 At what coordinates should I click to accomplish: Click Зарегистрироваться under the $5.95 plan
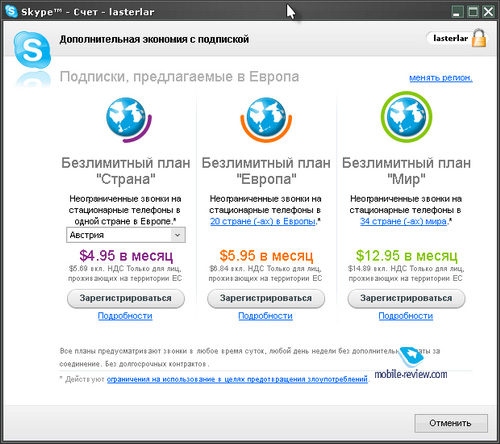coord(266,298)
